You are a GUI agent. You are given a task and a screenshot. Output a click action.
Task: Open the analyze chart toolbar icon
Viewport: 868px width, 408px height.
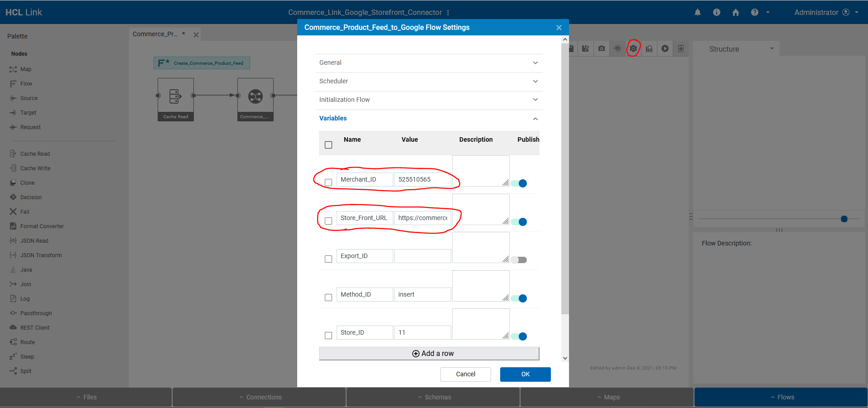tap(649, 48)
